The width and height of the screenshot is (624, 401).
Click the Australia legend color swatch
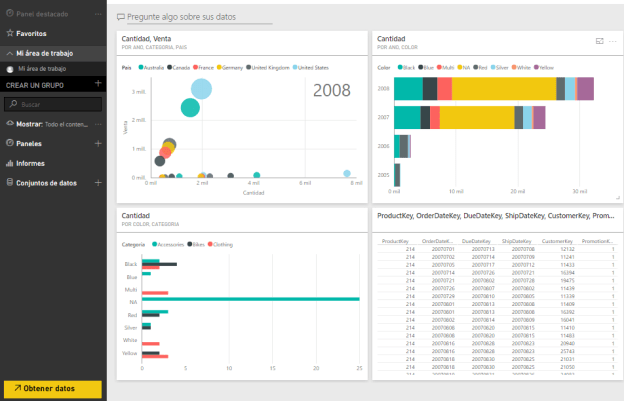coord(141,68)
